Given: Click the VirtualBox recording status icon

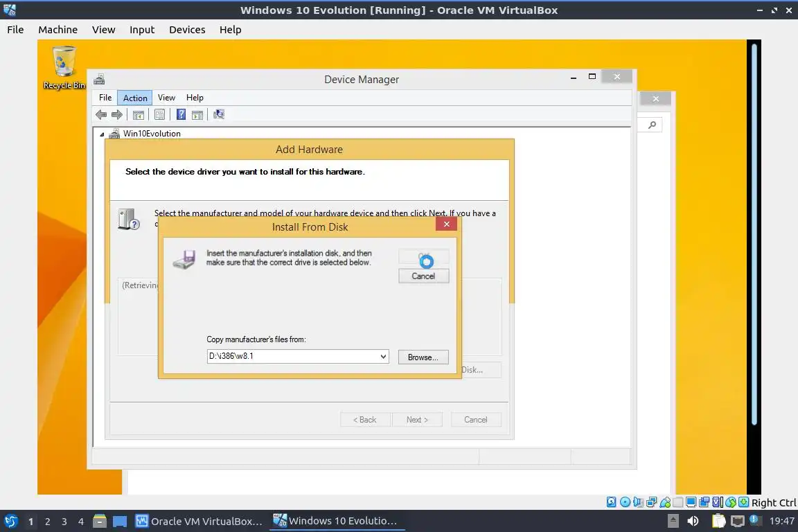Looking at the screenshot, I should coord(704,502).
